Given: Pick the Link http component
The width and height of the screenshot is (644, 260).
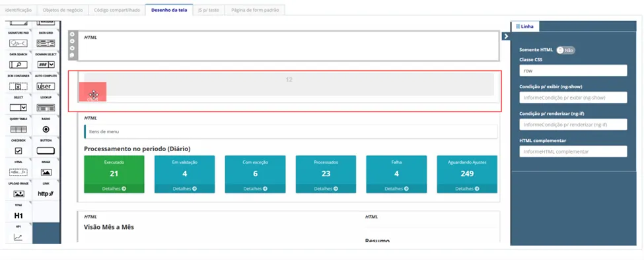Looking at the screenshot, I should pos(46,191).
